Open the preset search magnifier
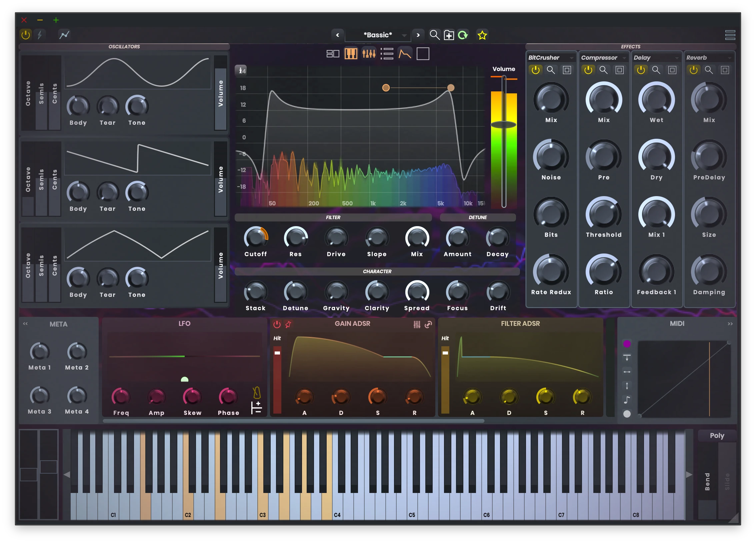Screen dimensions: 756x543 click(434, 35)
